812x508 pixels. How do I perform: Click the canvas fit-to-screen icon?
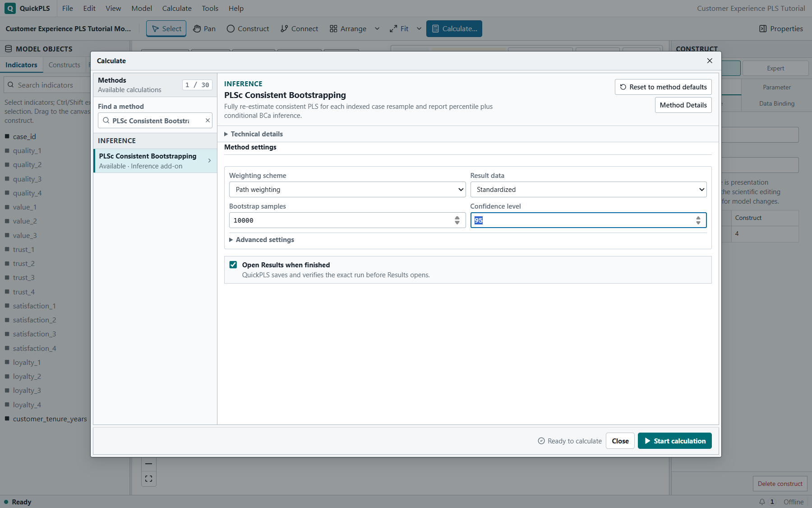click(149, 479)
